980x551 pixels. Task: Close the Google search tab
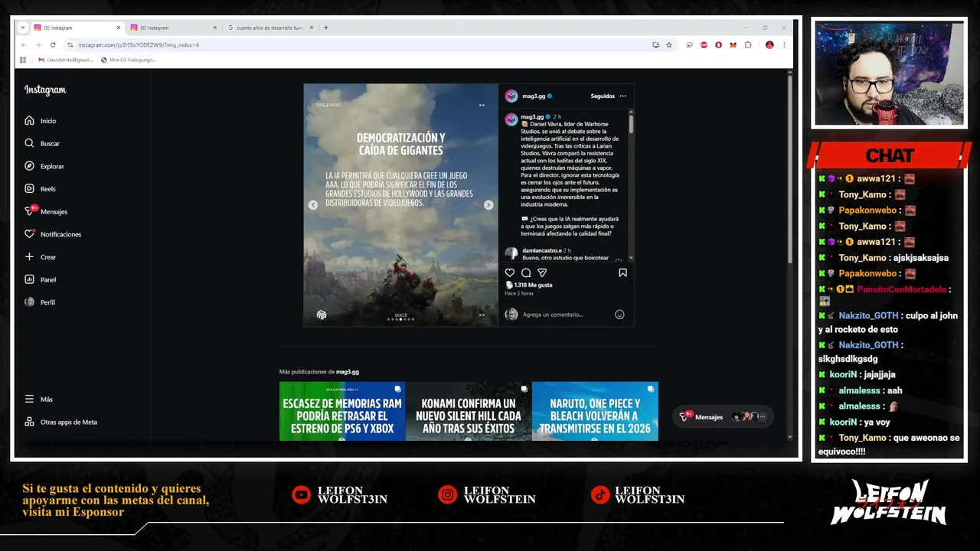[x=312, y=28]
